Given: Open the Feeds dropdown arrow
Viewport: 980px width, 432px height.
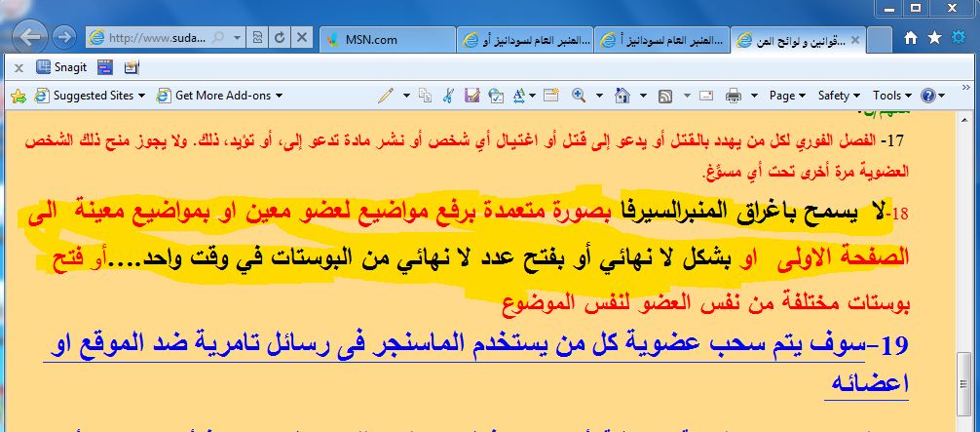Looking at the screenshot, I should tap(687, 96).
